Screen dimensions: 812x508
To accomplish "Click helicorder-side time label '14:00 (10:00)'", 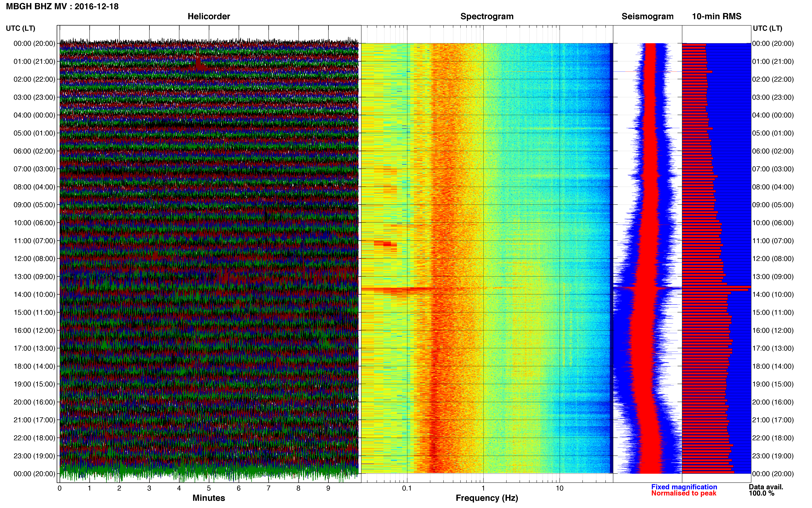I will 34,295.
